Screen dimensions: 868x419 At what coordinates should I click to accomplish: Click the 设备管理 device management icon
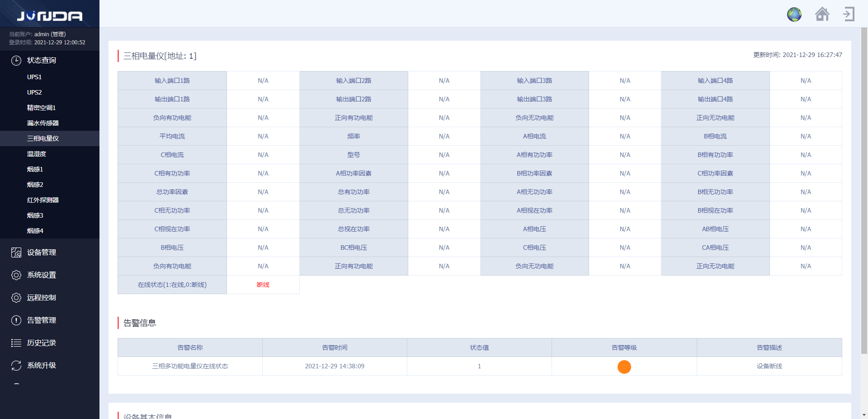(16, 252)
